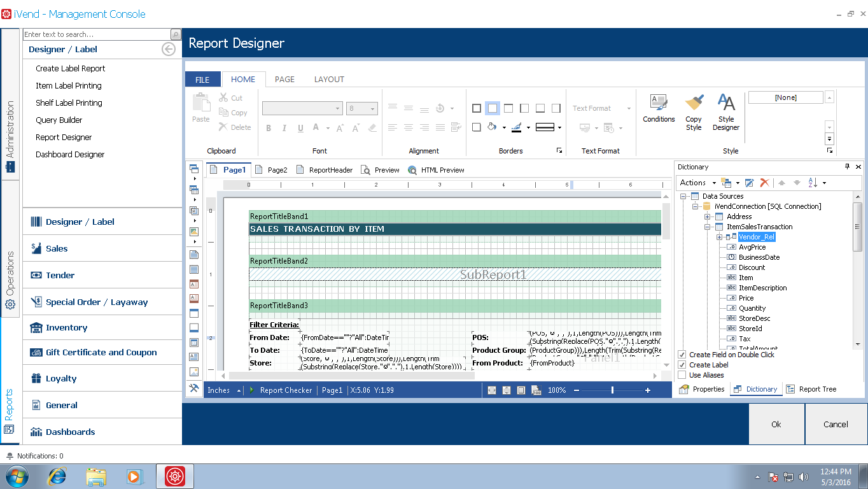The width and height of the screenshot is (868, 489).
Task: Toggle the top border
Action: (508, 108)
